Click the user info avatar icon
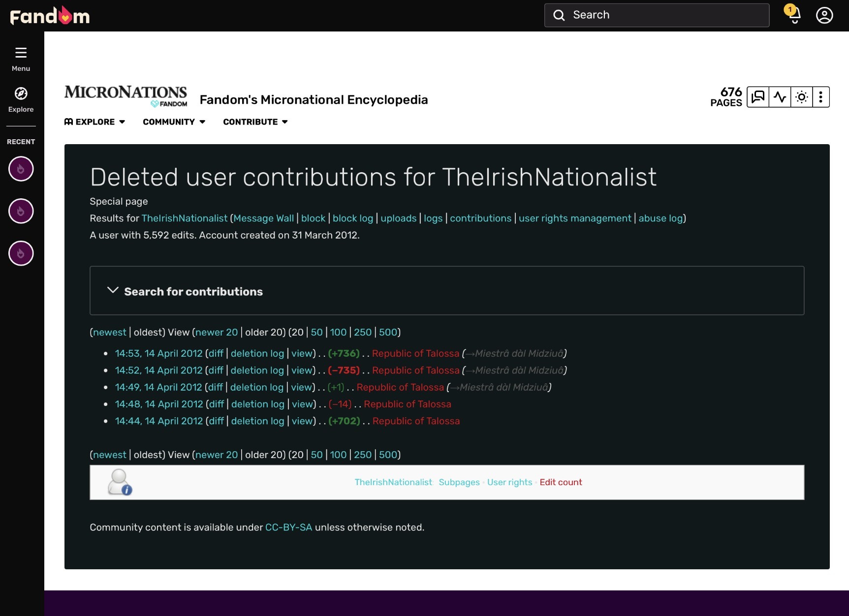 [120, 482]
